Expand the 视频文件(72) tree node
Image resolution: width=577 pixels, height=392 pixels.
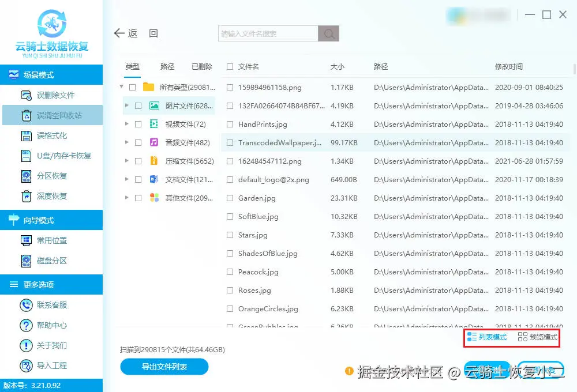(126, 124)
